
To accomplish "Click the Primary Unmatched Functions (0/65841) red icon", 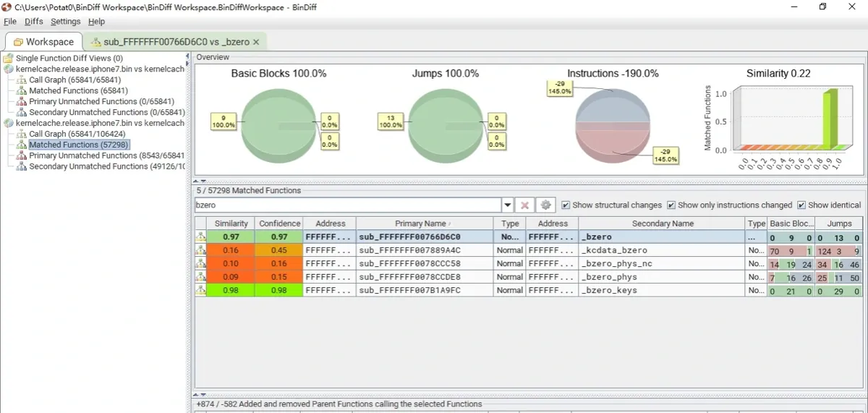I will click(x=22, y=101).
